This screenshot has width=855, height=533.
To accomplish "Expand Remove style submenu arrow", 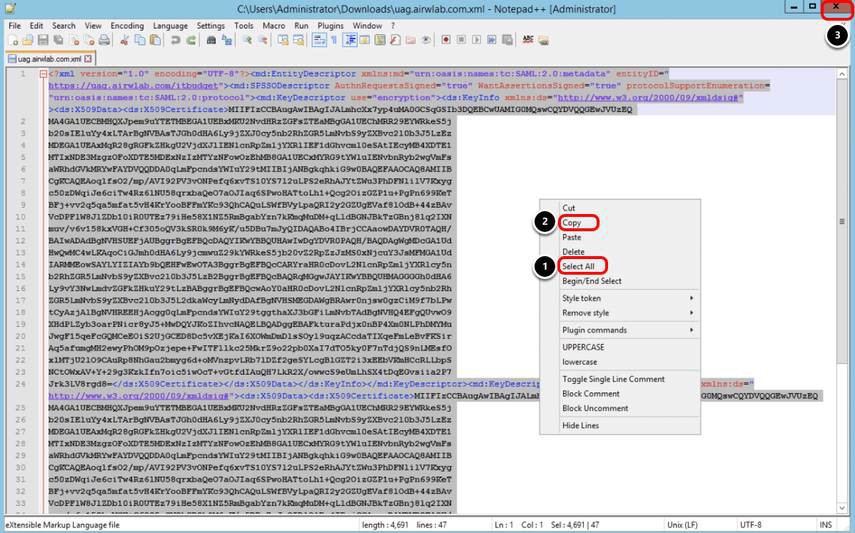I will coord(691,313).
